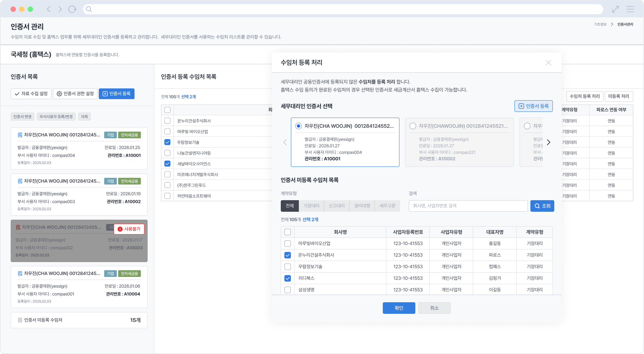Click the left chevron in the certificate carousel
644x354 pixels.
[285, 142]
